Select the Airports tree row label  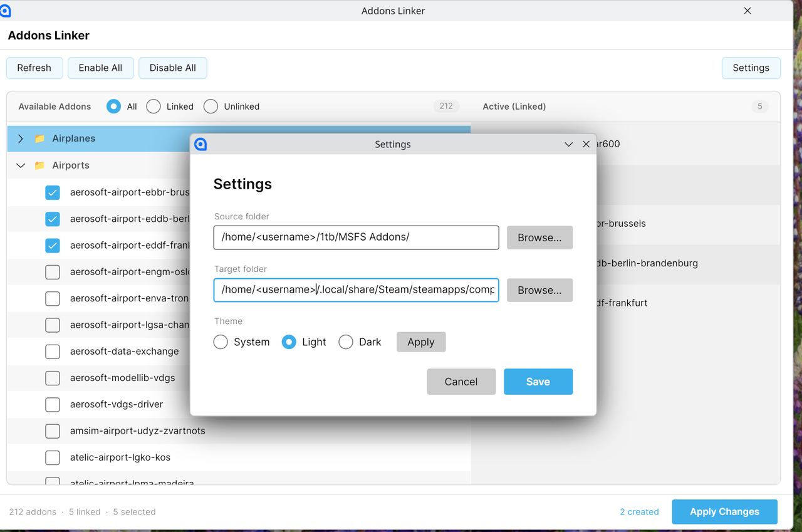pos(71,165)
